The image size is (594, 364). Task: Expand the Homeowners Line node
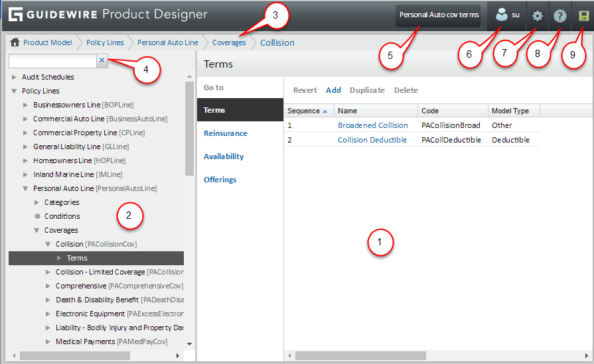tap(25, 160)
